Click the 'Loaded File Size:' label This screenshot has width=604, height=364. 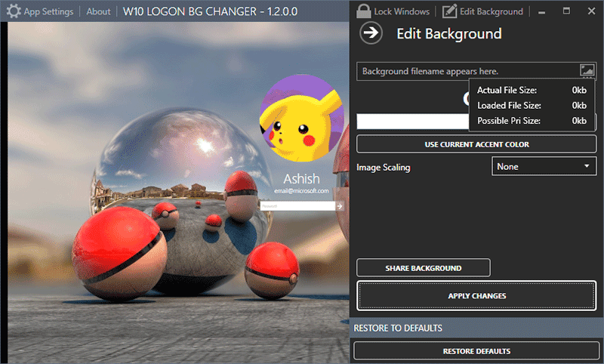point(509,106)
